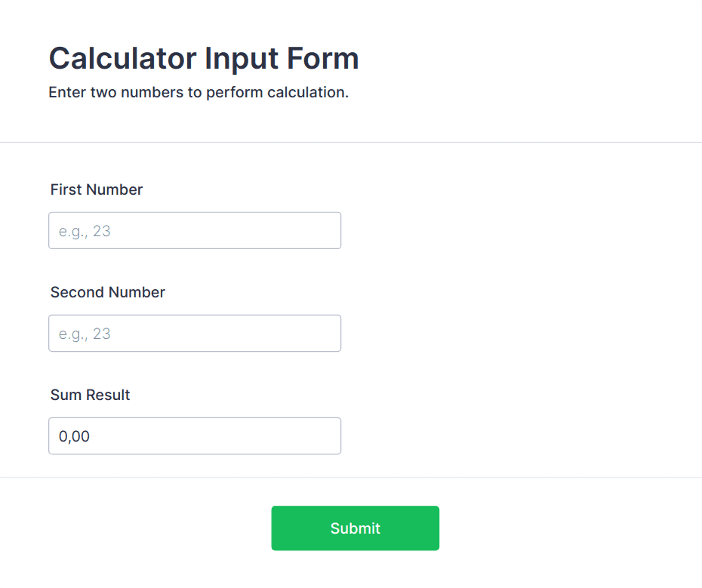The width and height of the screenshot is (702, 588).
Task: Click the divider line above the Submit button
Action: click(x=351, y=477)
